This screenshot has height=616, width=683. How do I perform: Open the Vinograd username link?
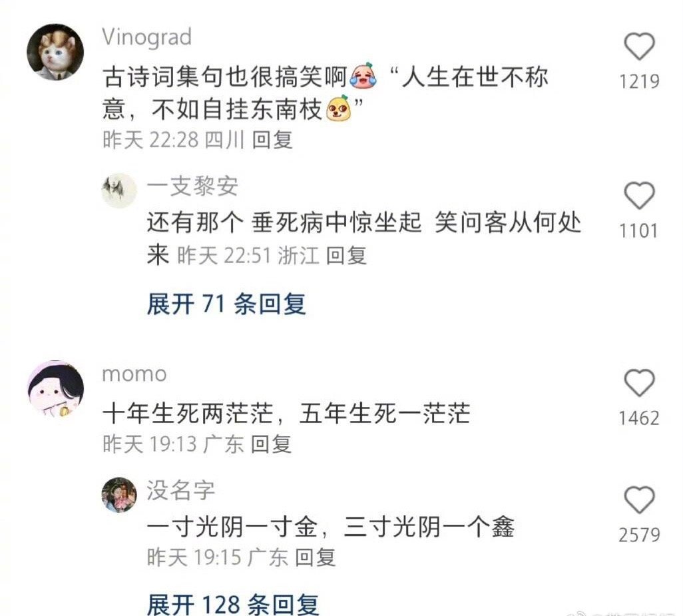coord(147,37)
